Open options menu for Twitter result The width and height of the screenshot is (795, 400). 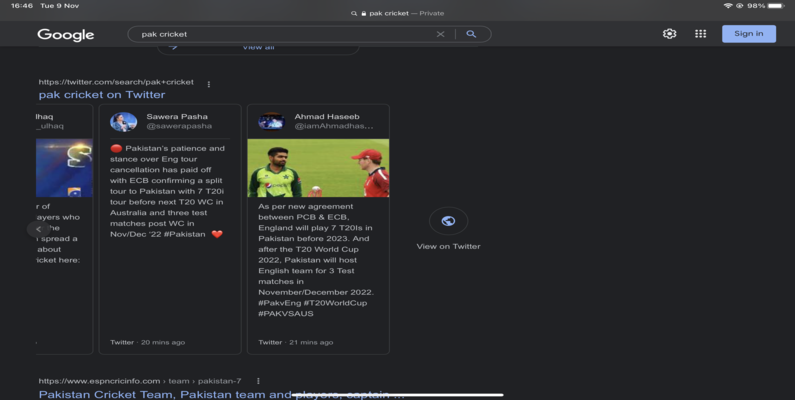click(208, 84)
